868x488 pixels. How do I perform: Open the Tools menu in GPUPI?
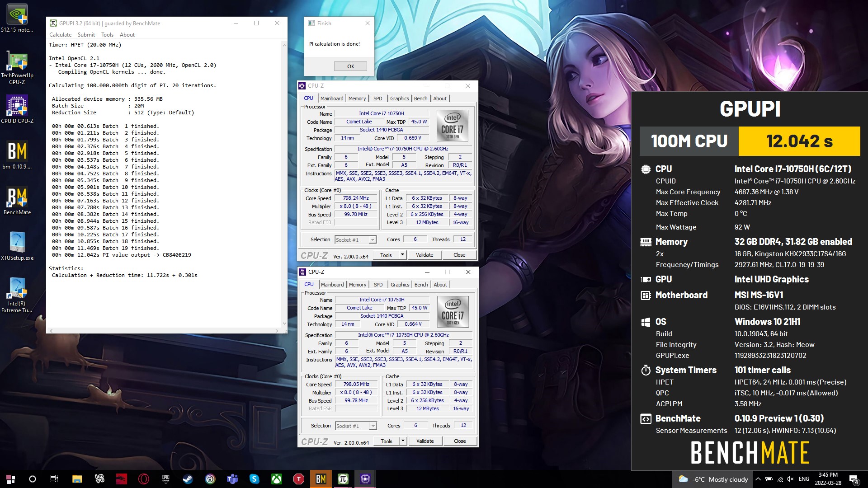(107, 35)
